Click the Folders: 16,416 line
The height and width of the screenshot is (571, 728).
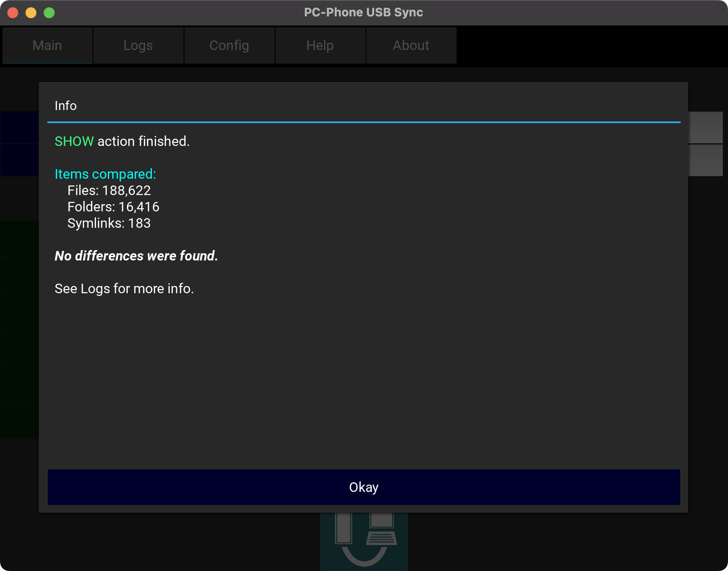point(113,207)
